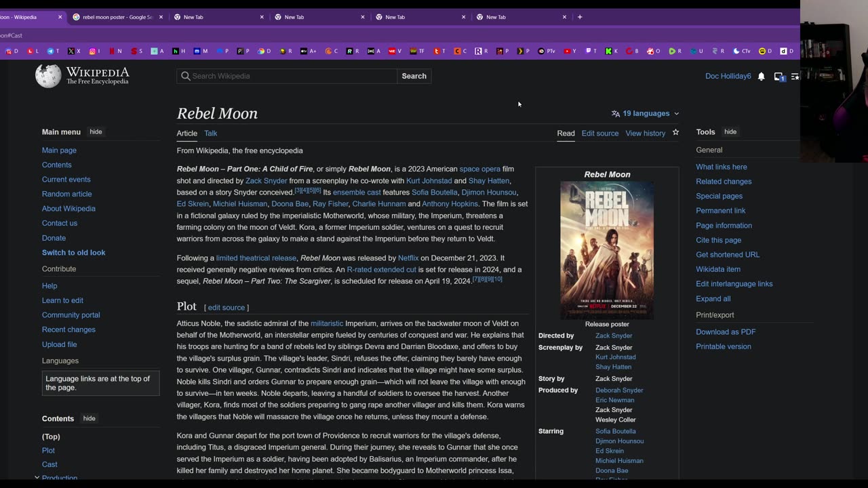The image size is (868, 488).
Task: Open the Instagram bookmark
Action: (x=94, y=51)
